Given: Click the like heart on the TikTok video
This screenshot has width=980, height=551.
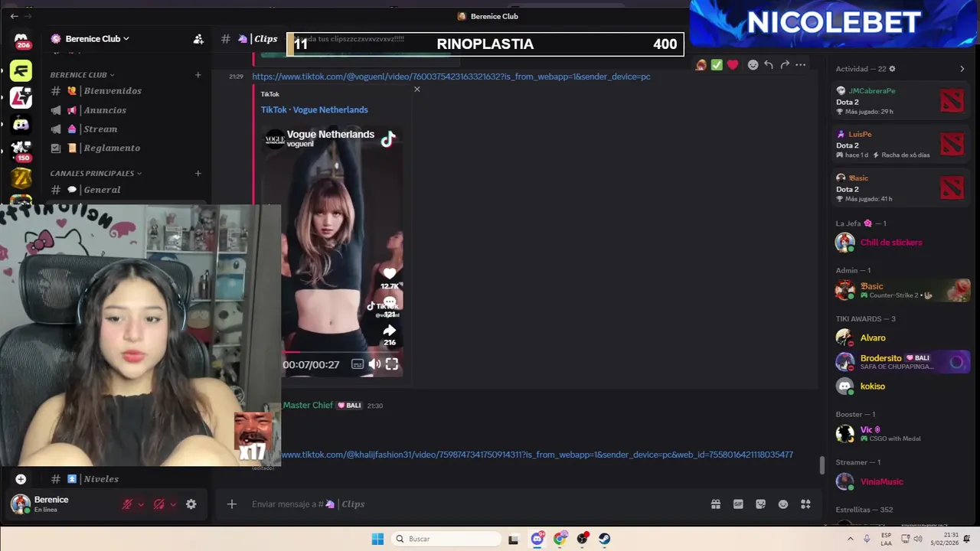Looking at the screenshot, I should [390, 273].
